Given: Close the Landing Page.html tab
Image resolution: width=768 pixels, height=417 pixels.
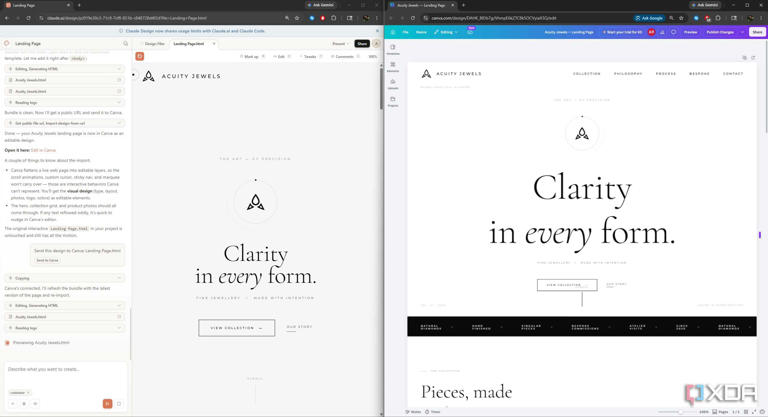Looking at the screenshot, I should [214, 44].
